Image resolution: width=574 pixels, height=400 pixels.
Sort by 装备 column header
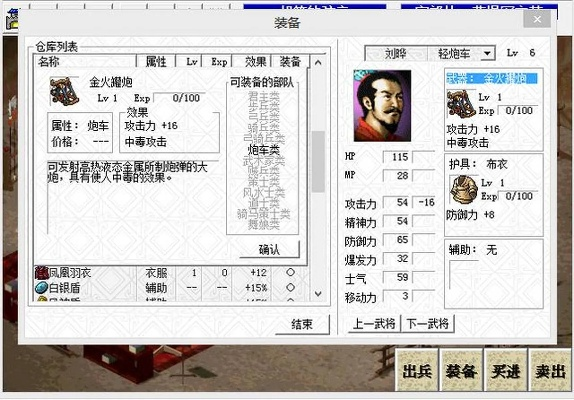[x=290, y=61]
